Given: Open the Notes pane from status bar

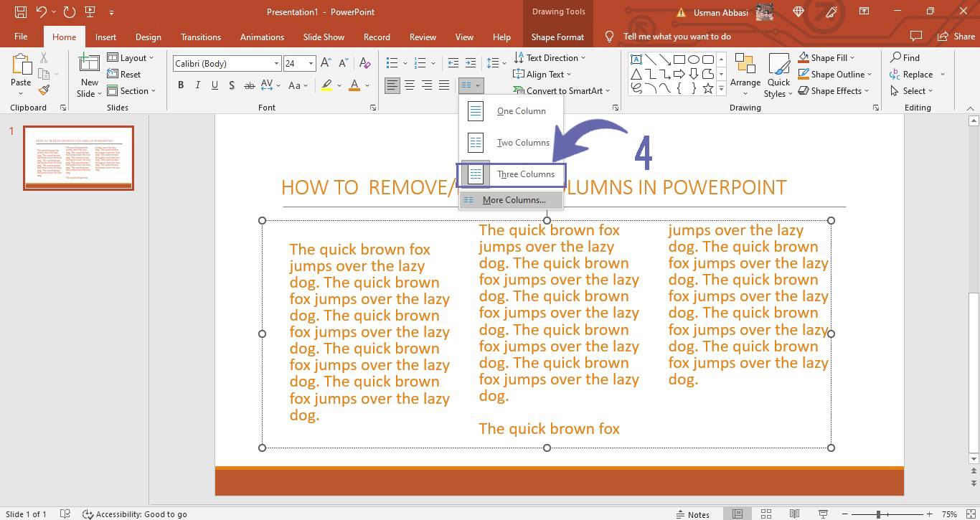Looking at the screenshot, I should point(692,514).
